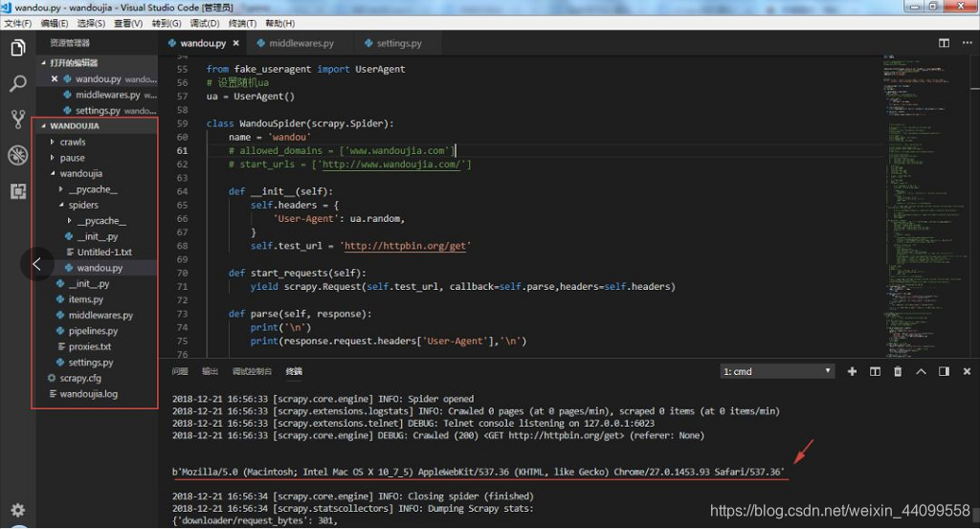This screenshot has width=980, height=529.
Task: Switch to the 问题 panel tab
Action: point(180,371)
